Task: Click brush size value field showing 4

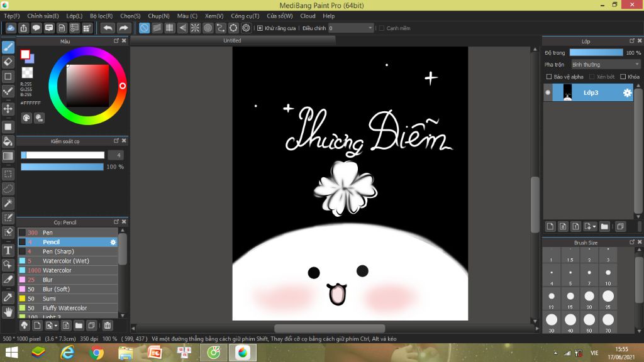Action: tap(116, 155)
